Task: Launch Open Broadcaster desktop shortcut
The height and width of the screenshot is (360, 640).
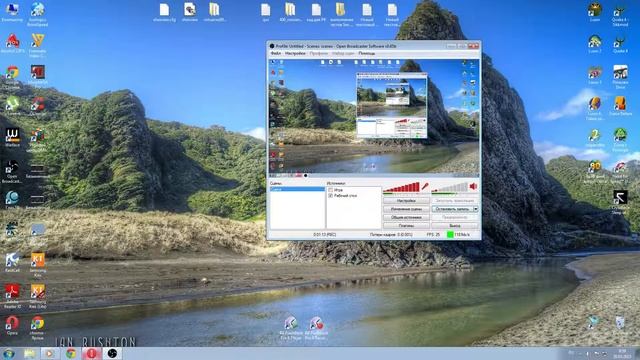Action: coord(12,171)
